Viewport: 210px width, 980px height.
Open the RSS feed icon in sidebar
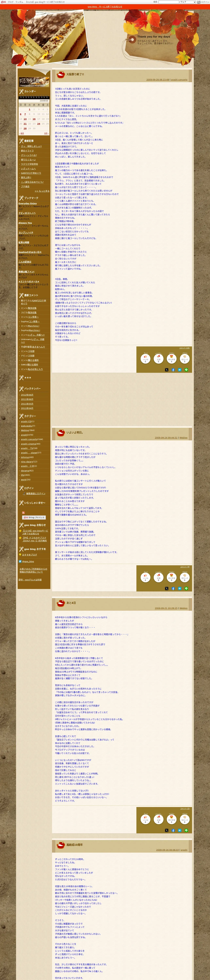pyautogui.click(x=23, y=513)
